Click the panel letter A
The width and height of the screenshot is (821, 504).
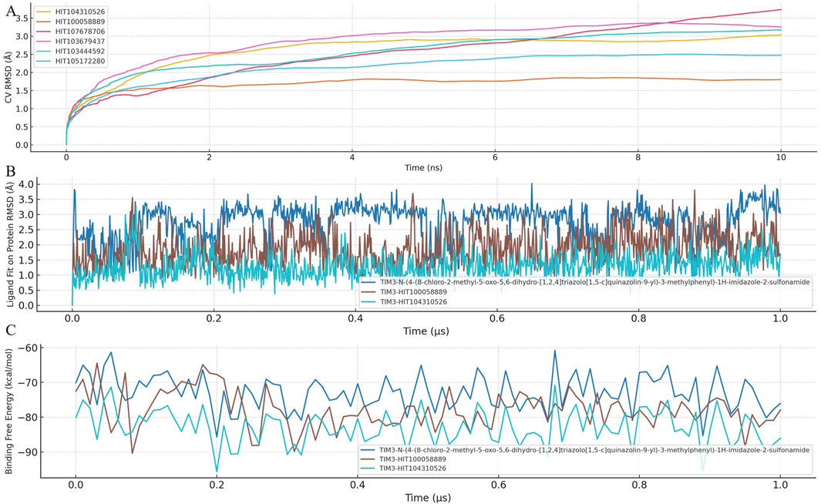click(11, 11)
